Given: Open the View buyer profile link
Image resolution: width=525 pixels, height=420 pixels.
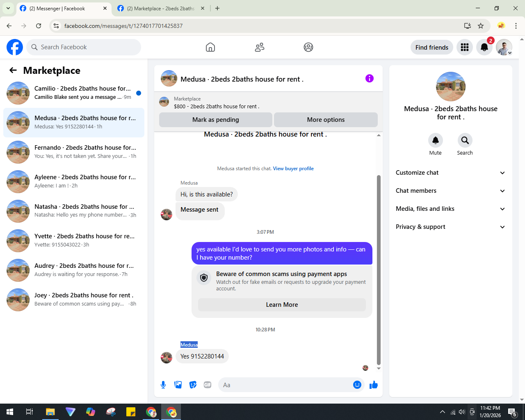Looking at the screenshot, I should tap(293, 169).
